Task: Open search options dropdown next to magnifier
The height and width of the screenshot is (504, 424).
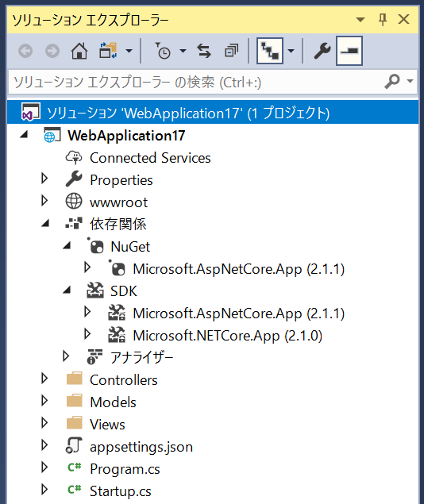Action: pos(410,81)
